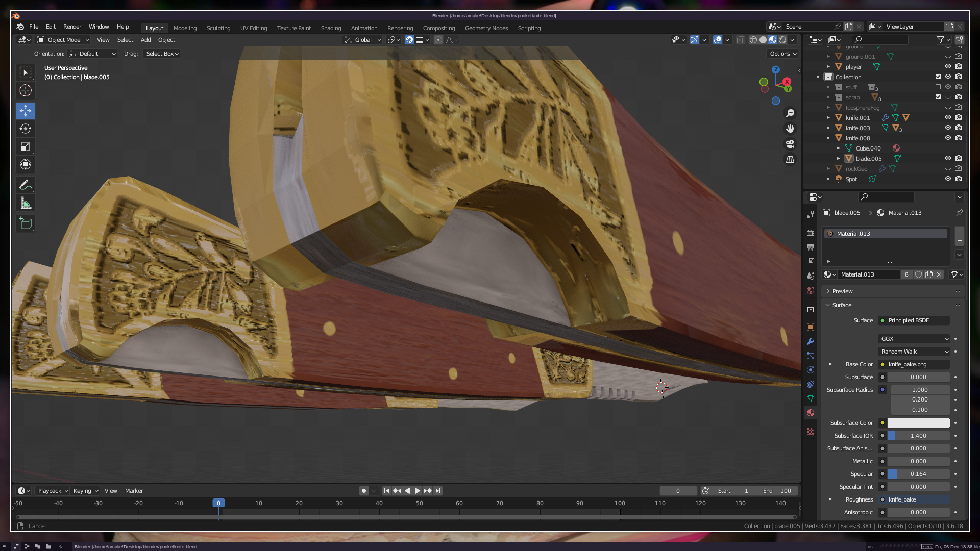Click the Options button in viewport

pos(782,54)
